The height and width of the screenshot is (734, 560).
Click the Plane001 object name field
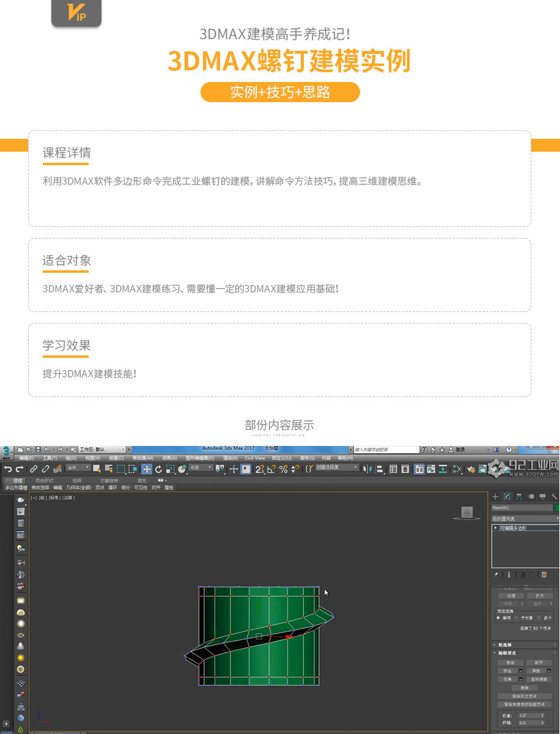point(522,508)
